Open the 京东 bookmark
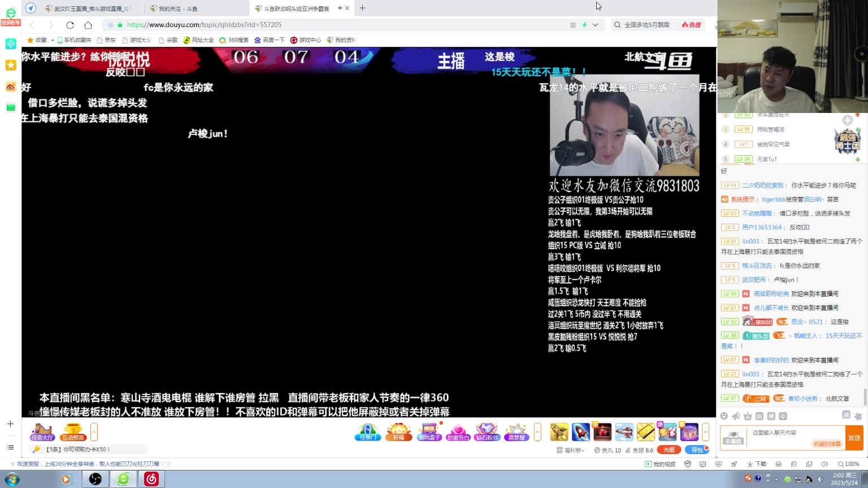The height and width of the screenshot is (488, 868). tap(106, 40)
